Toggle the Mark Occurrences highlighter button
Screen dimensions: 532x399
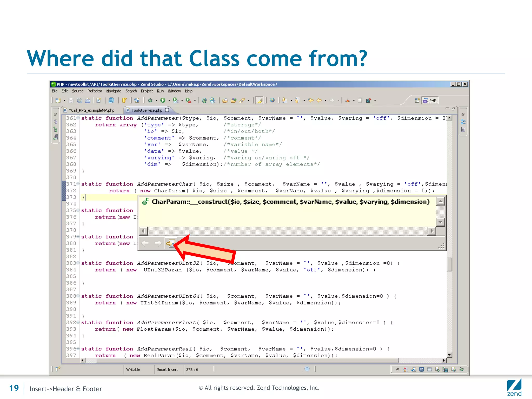tap(260, 101)
